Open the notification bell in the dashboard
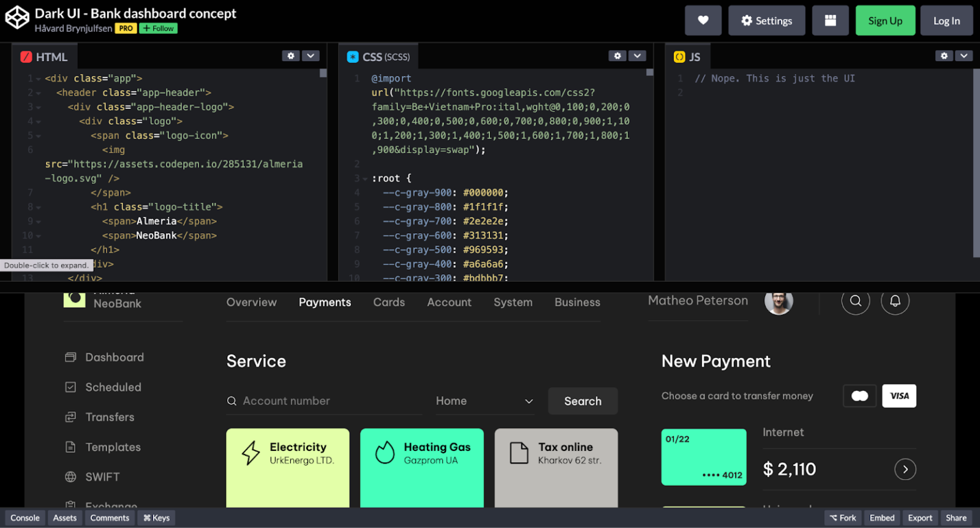This screenshot has width=980, height=528. [x=895, y=300]
